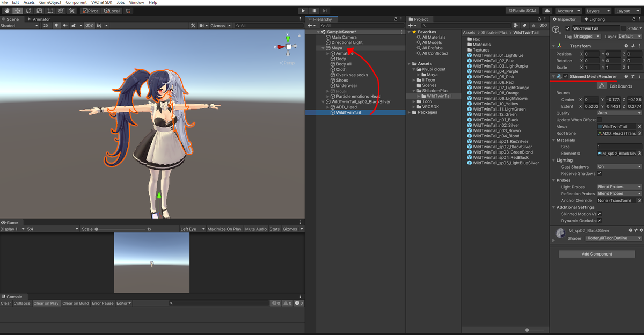Toggle Skinned Mesh Renderer enabled checkbox
The image size is (644, 335).
tap(566, 77)
